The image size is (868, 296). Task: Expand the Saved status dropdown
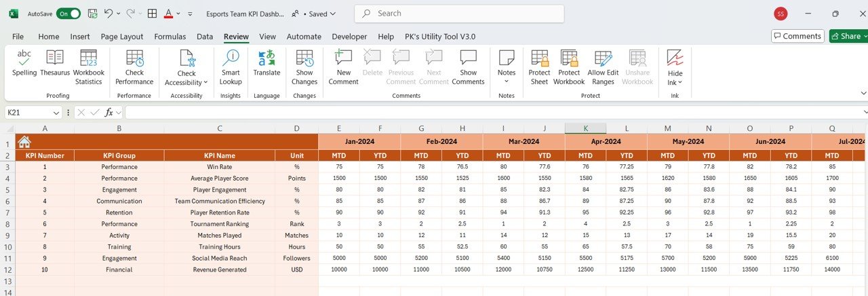(x=333, y=14)
